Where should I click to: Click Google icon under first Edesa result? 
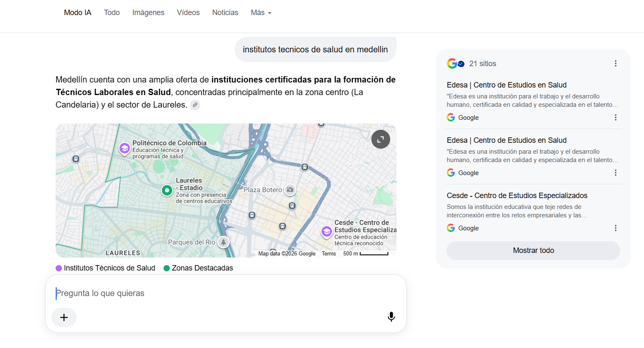tap(451, 117)
